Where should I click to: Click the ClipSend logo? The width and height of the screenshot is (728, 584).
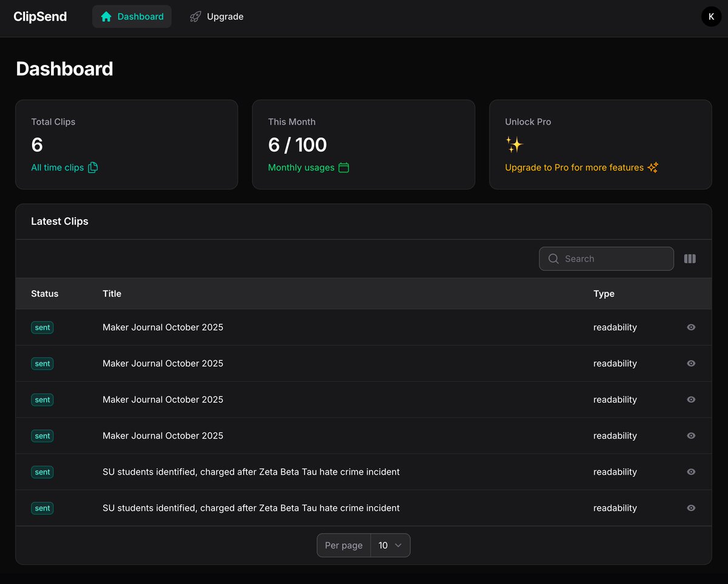[x=40, y=16]
